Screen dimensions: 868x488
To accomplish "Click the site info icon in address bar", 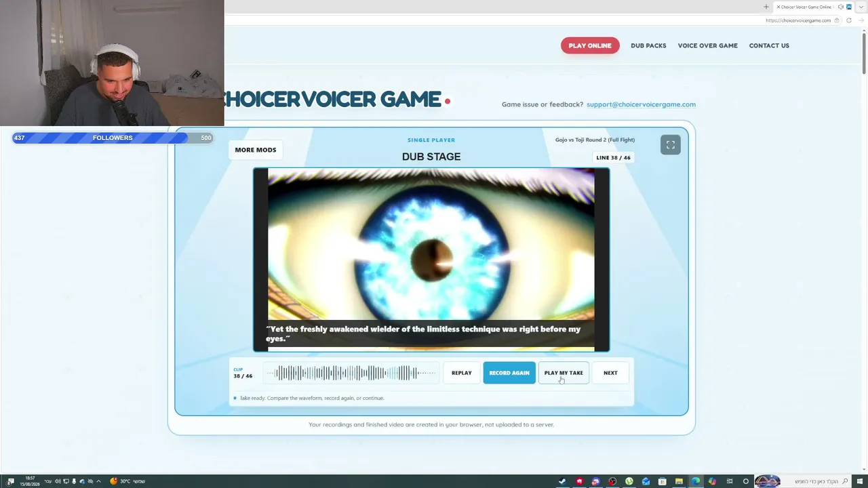I will pos(837,20).
